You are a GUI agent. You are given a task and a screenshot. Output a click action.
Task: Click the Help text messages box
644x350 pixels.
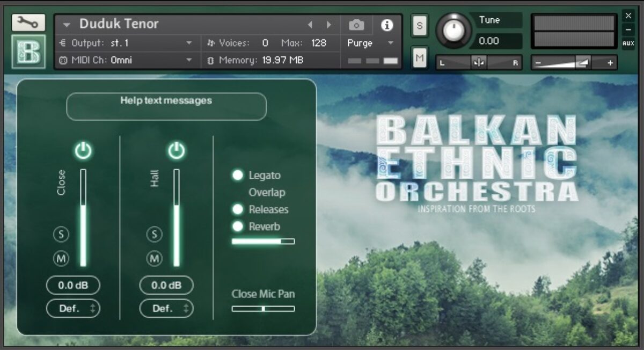point(166,106)
